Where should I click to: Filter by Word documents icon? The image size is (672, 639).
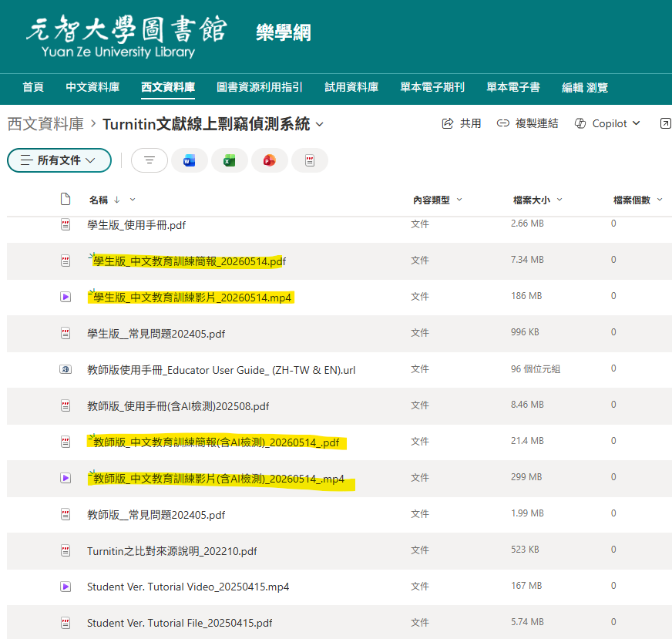click(189, 160)
